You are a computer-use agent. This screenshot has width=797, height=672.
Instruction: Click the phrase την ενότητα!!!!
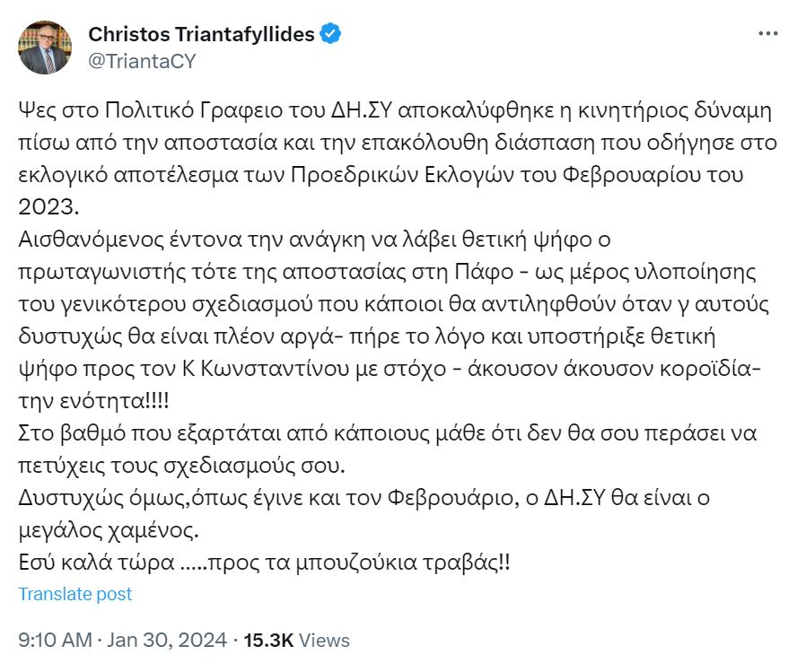[x=93, y=401]
